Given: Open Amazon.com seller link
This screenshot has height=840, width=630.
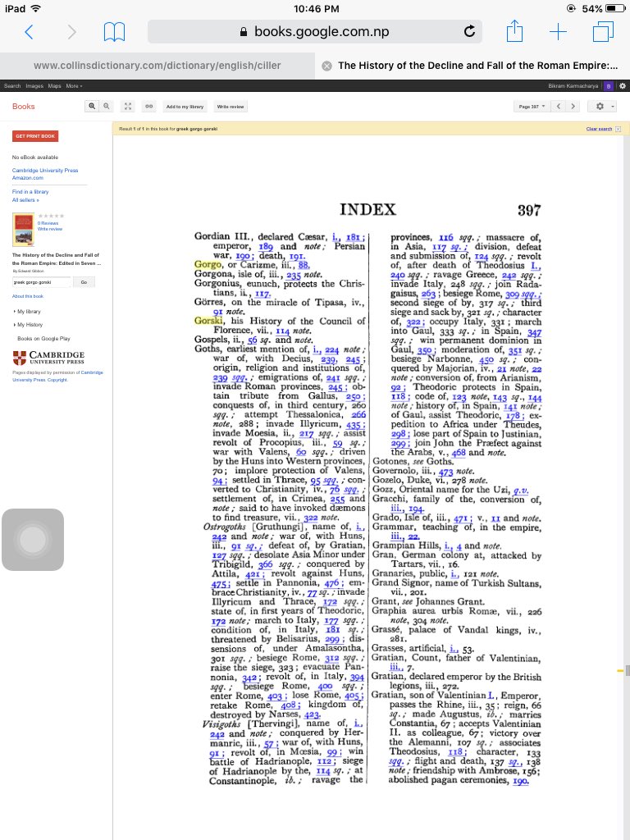Looking at the screenshot, I should 28,178.
